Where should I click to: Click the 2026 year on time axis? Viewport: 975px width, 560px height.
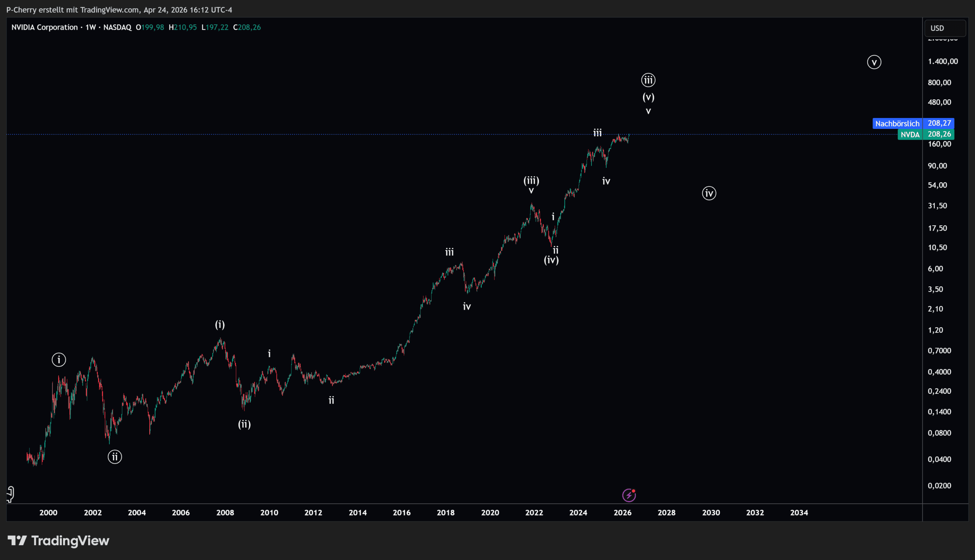pyautogui.click(x=622, y=513)
